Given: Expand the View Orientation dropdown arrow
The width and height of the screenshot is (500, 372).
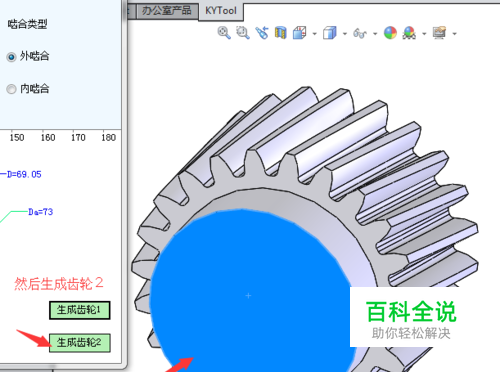Looking at the screenshot, I should click(x=314, y=34).
